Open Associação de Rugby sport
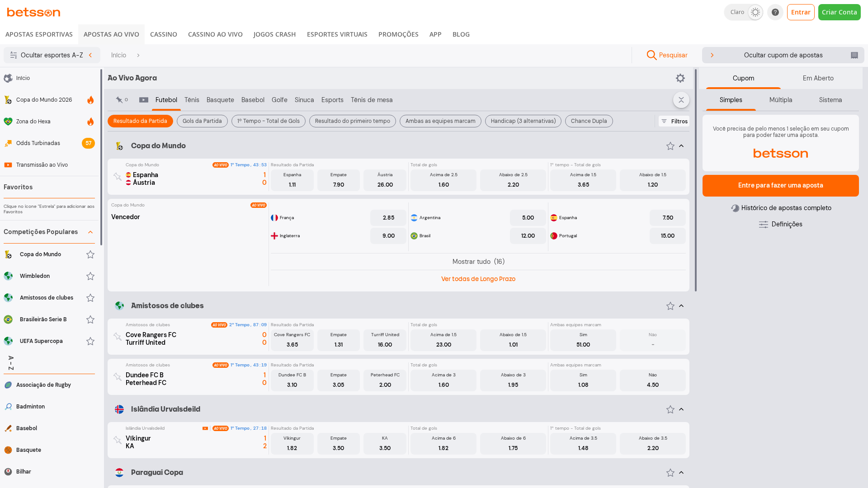868x488 pixels. (49, 385)
